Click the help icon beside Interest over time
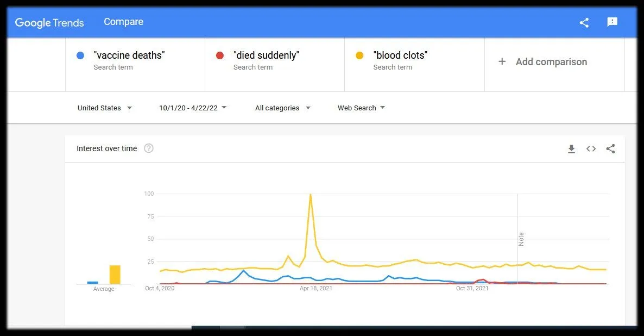The height and width of the screenshot is (336, 644). [x=149, y=148]
